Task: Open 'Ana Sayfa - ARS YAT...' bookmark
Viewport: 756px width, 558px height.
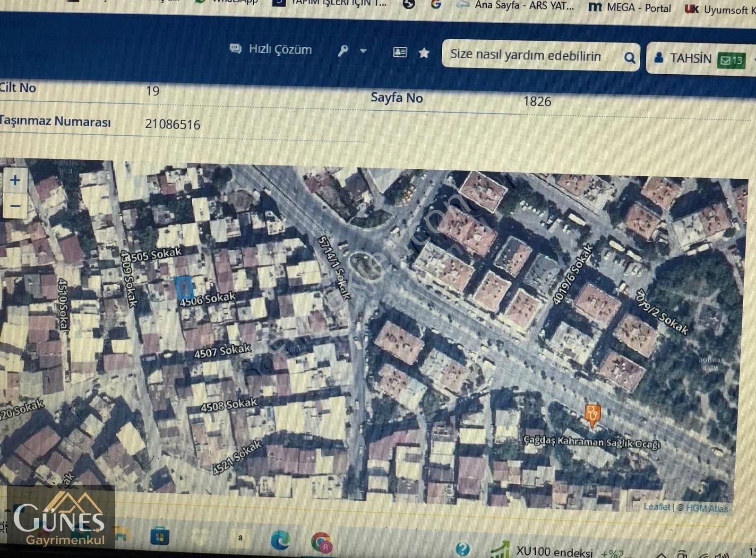Action: (x=515, y=5)
